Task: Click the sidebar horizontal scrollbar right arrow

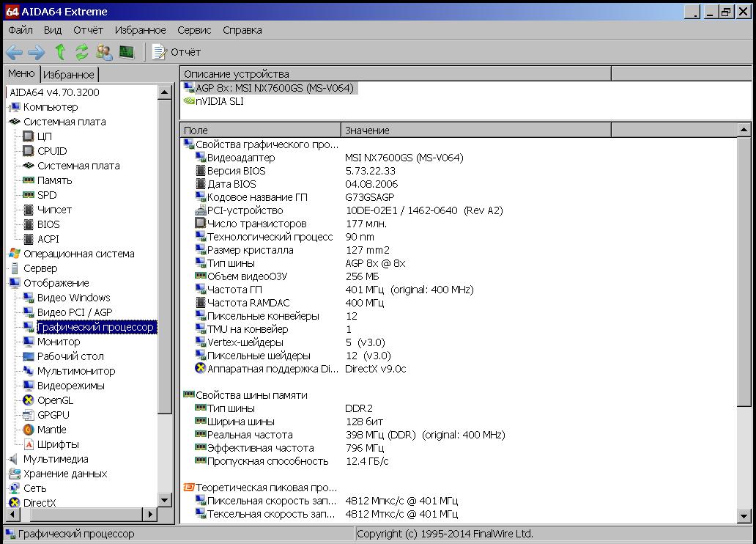Action: pos(152,514)
